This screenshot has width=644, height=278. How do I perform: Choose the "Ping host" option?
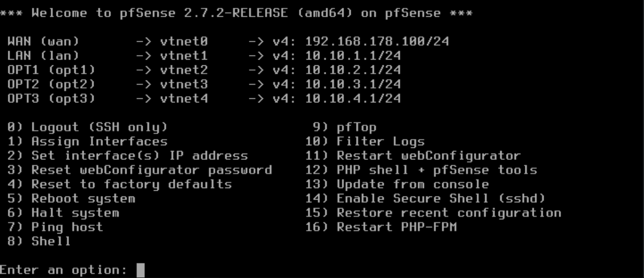(x=67, y=227)
